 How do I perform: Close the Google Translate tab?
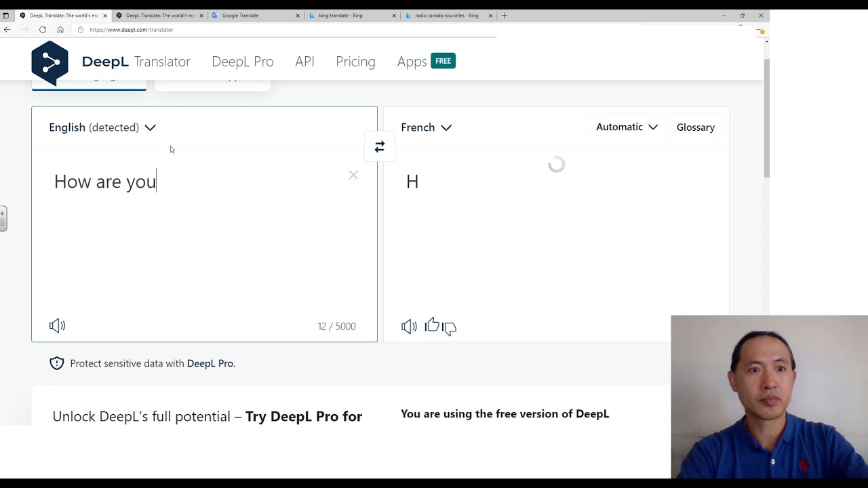pyautogui.click(x=298, y=16)
